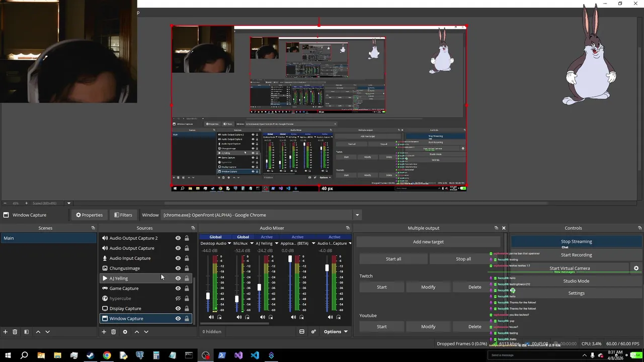This screenshot has height=362, width=644.
Task: Unlock the Game Capture source
Action: click(x=187, y=289)
